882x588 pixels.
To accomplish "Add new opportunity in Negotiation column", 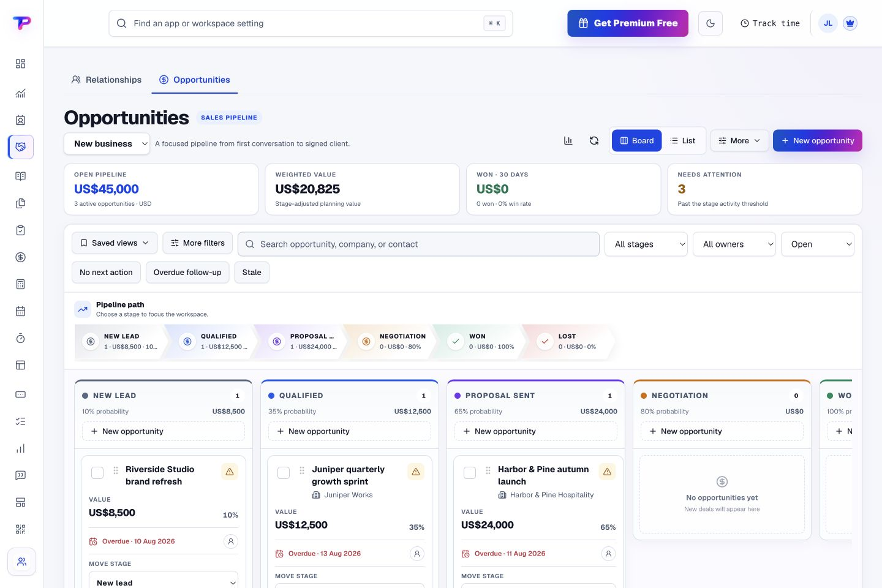I will 722,431.
